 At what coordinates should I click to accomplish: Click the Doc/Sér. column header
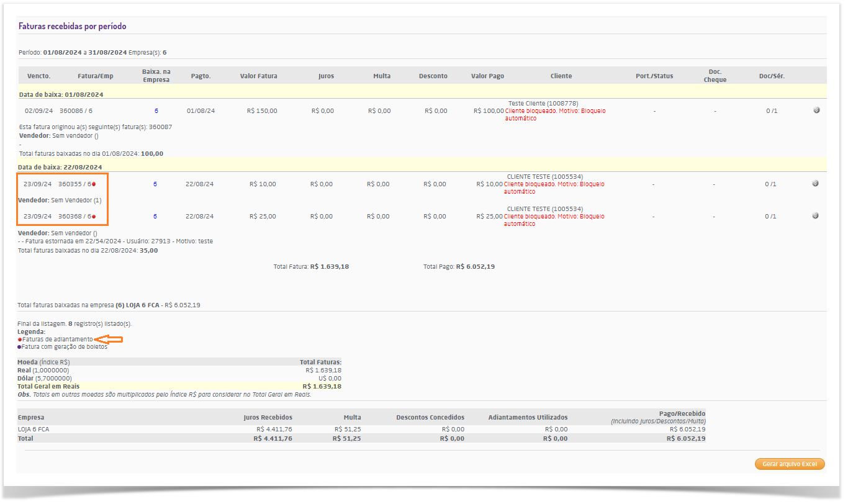pyautogui.click(x=772, y=76)
